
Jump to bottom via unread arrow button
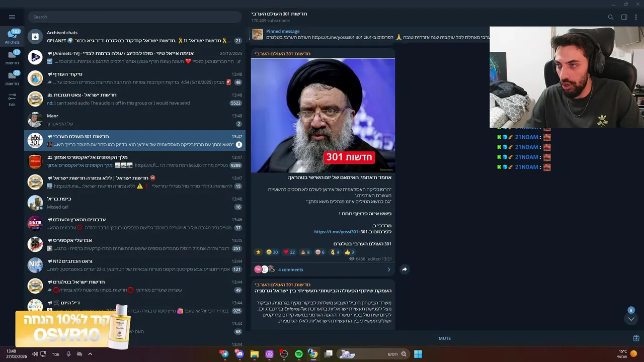click(x=631, y=319)
